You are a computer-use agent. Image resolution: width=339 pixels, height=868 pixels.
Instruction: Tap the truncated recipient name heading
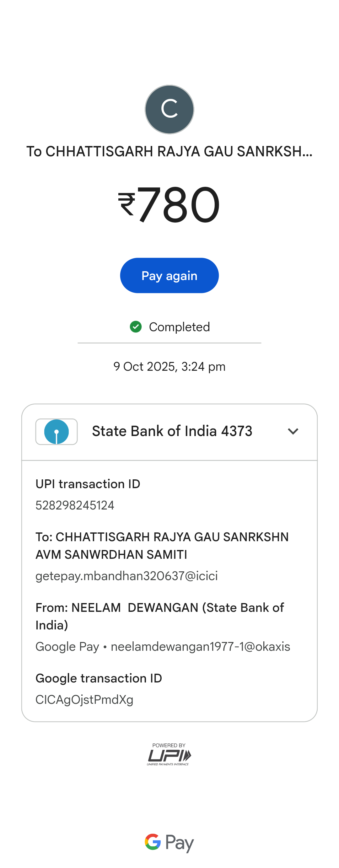tap(169, 152)
